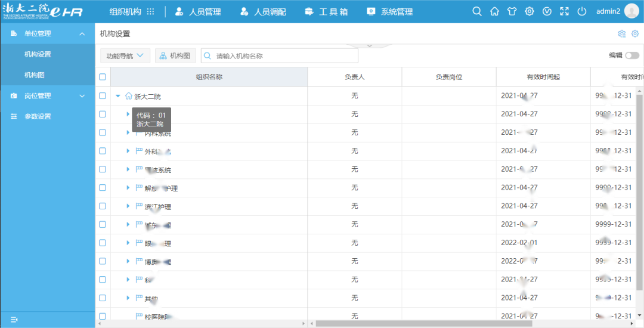Image resolution: width=644 pixels, height=328 pixels.
Task: Open admin2 user avatar
Action: tap(631, 11)
